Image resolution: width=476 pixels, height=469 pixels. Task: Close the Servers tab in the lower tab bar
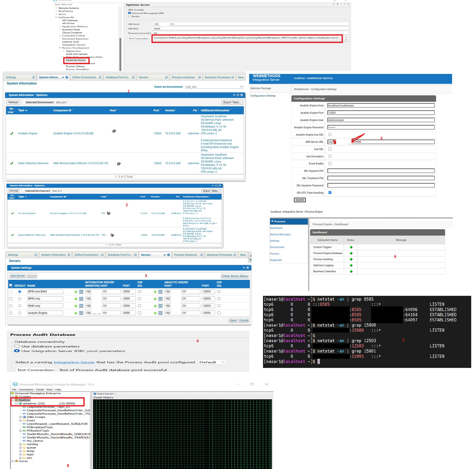pos(169,255)
